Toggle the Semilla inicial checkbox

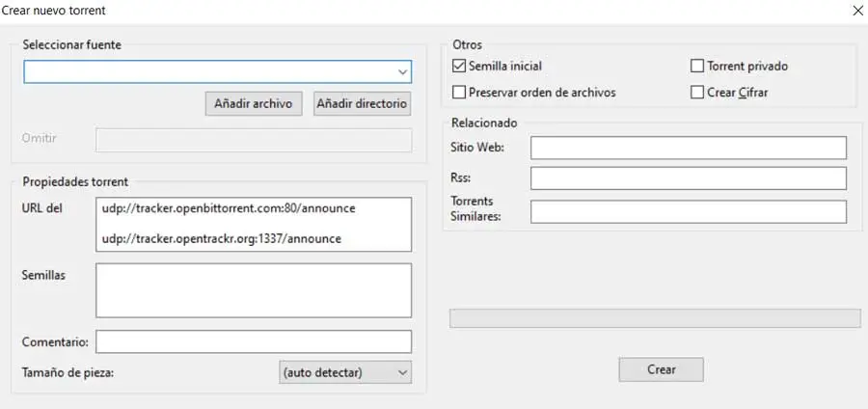click(459, 67)
